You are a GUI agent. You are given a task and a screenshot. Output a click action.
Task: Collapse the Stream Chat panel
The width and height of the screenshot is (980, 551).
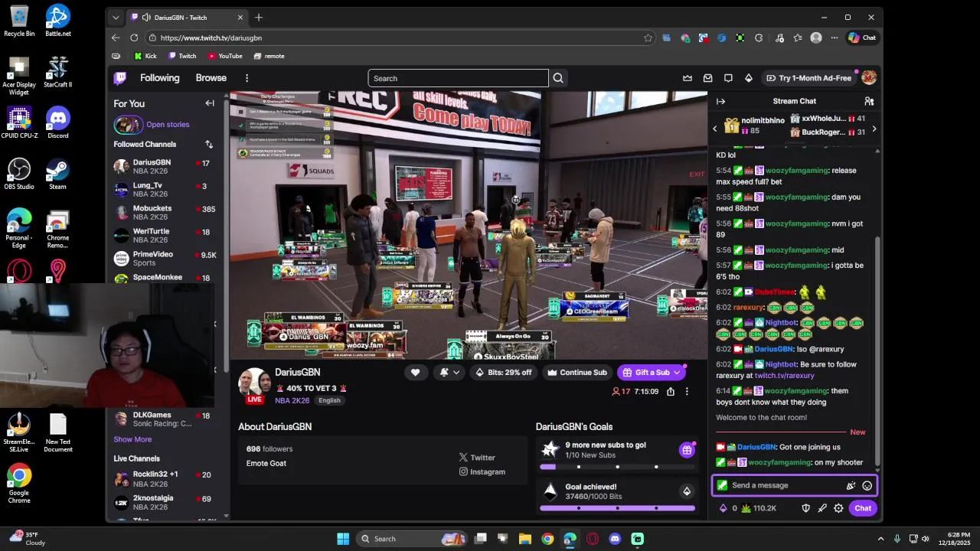(720, 101)
